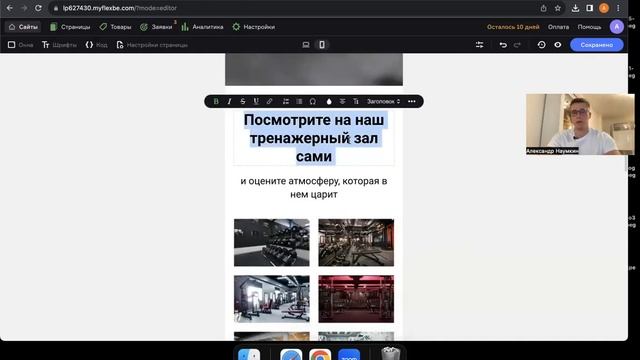Preview page with eye icon
640x360 pixels.
[558, 45]
